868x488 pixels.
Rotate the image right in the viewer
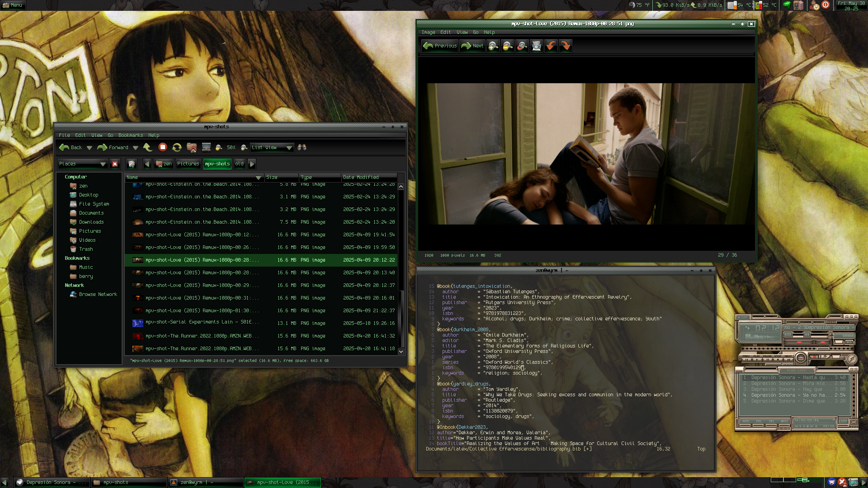click(565, 46)
